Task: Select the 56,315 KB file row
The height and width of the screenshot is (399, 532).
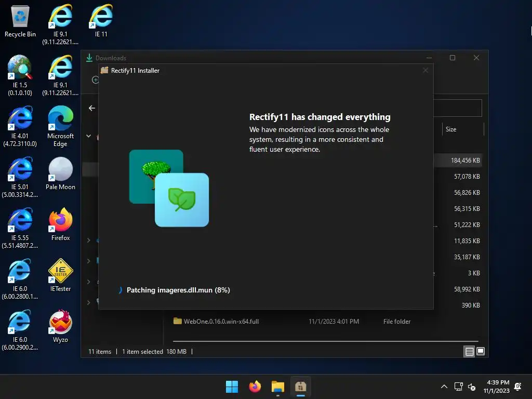Action: tap(458, 209)
